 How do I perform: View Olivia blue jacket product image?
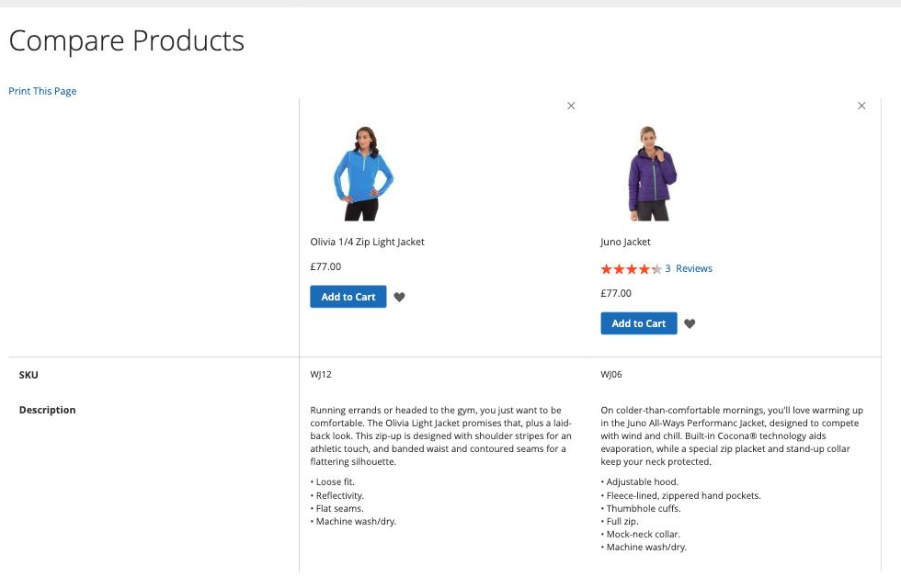click(363, 174)
